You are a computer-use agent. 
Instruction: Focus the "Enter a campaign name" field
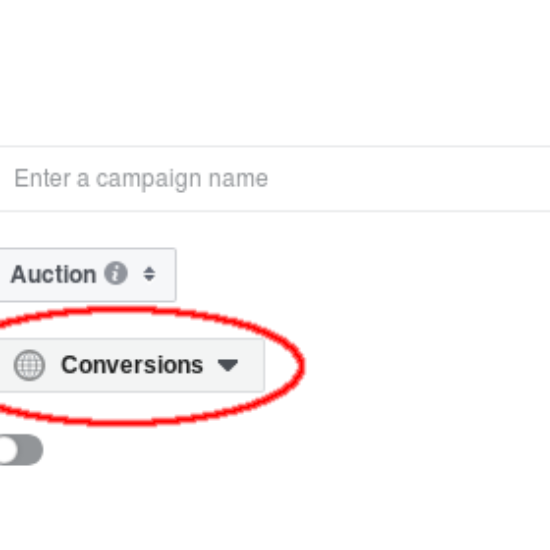tap(275, 179)
